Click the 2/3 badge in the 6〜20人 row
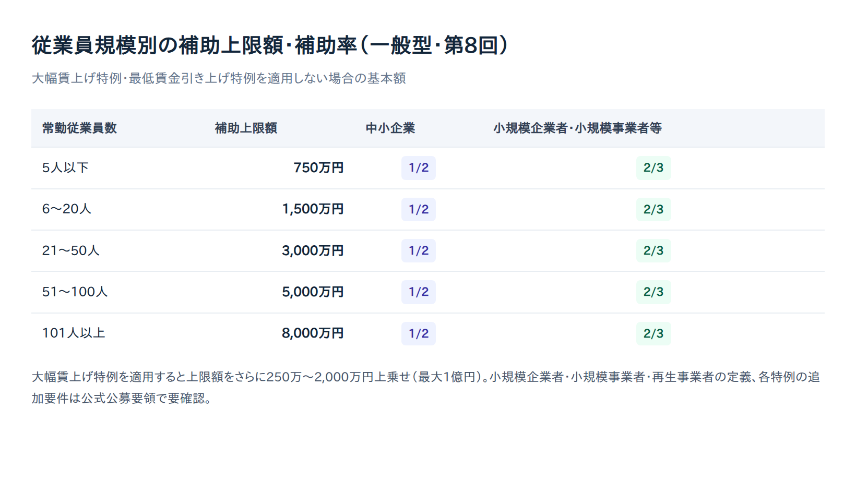The width and height of the screenshot is (856, 504). pyautogui.click(x=653, y=209)
